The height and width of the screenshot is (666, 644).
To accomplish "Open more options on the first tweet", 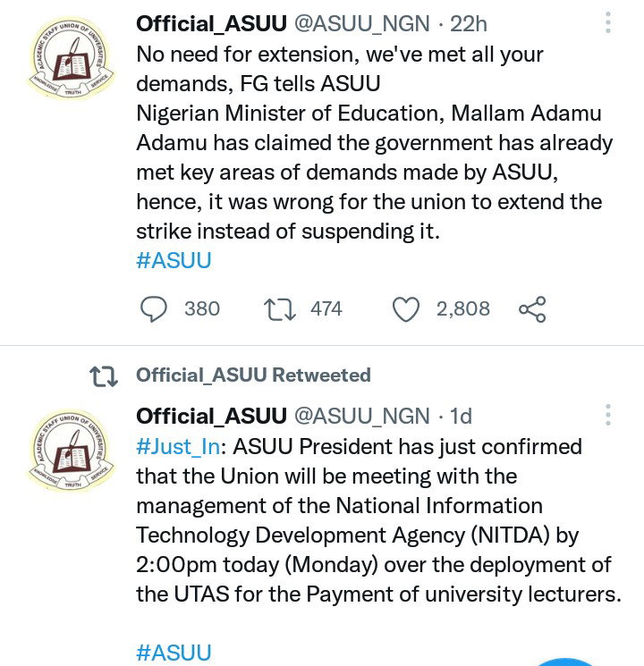I will tap(608, 22).
